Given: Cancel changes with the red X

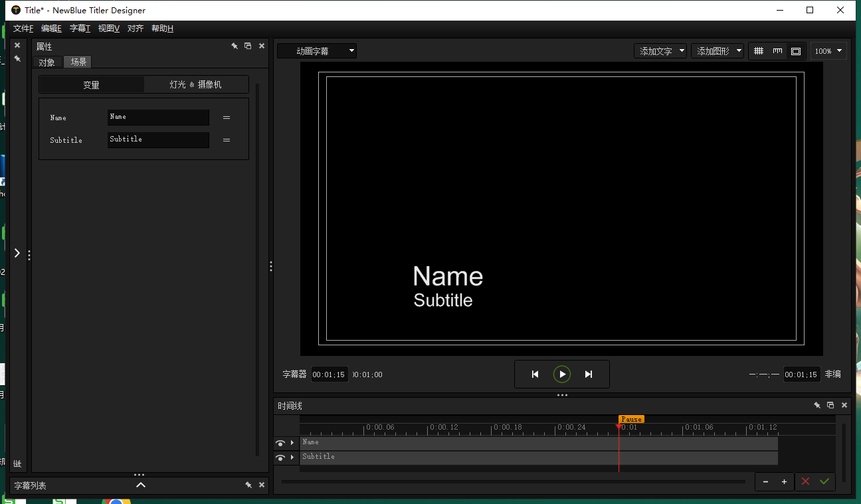Looking at the screenshot, I should [x=805, y=481].
